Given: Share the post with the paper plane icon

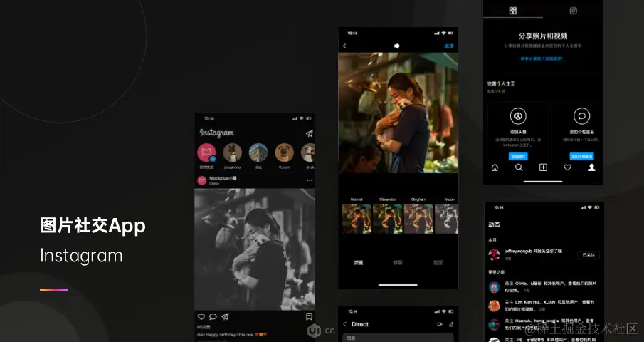Looking at the screenshot, I should [225, 316].
